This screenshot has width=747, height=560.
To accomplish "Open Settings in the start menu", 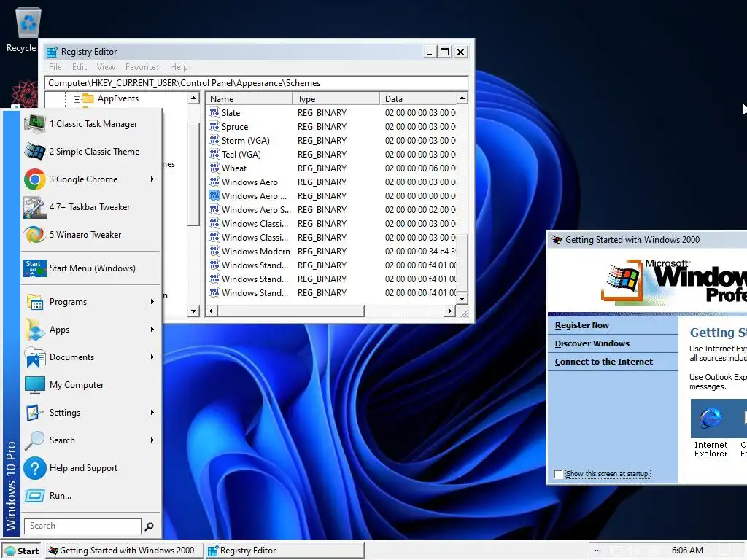I will coord(91,413).
